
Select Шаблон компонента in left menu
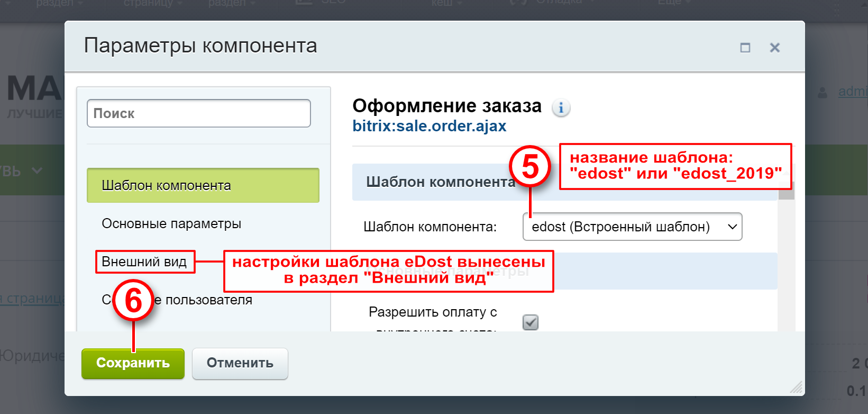(x=203, y=185)
